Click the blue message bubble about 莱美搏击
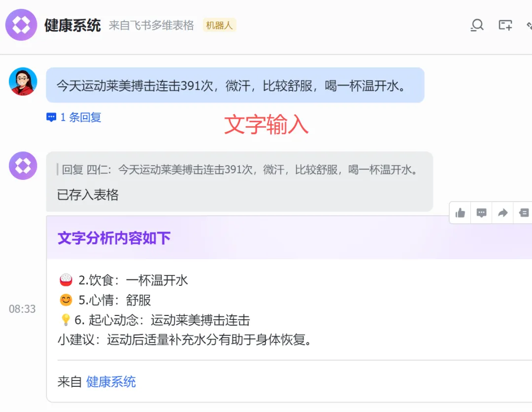The image size is (532, 412). (x=235, y=85)
